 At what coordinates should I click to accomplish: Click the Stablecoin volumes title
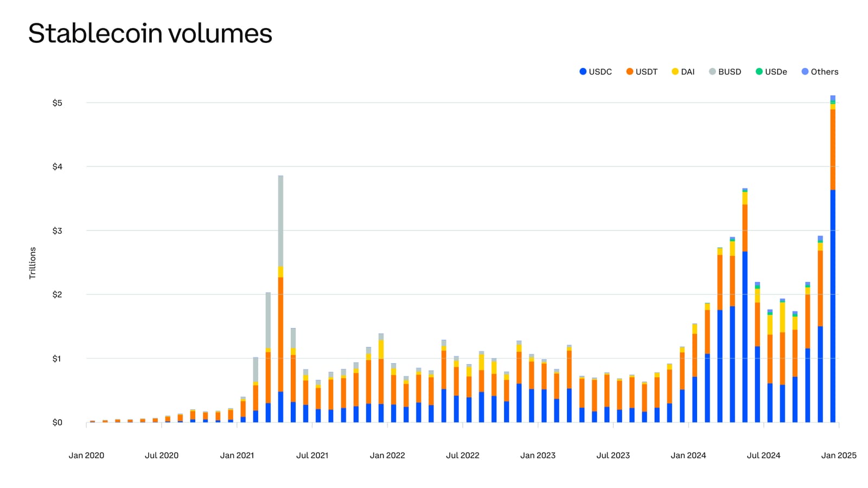coord(150,34)
